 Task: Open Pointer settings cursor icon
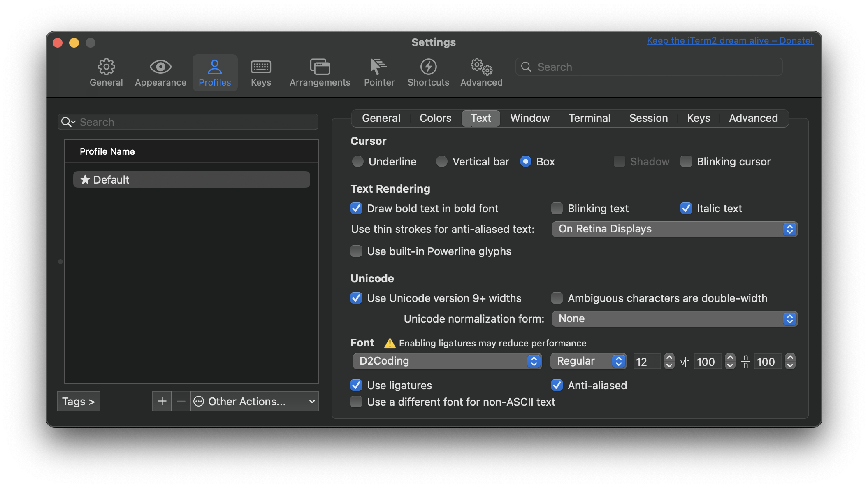point(378,67)
